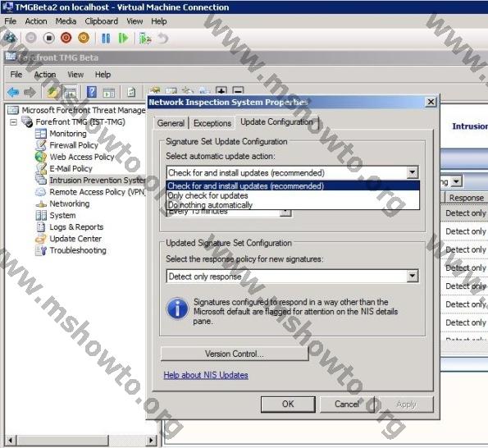
Task: Open Forefront TMG File menu
Action: point(16,75)
